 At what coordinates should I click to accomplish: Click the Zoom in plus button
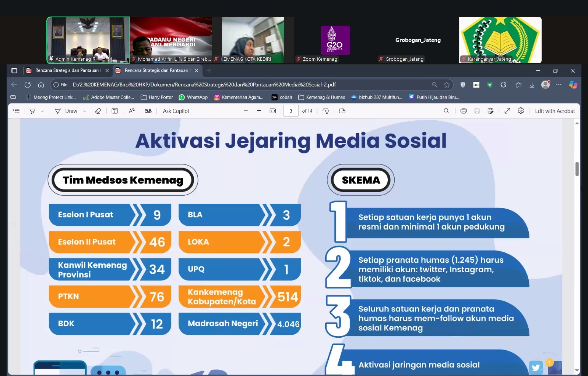259,111
